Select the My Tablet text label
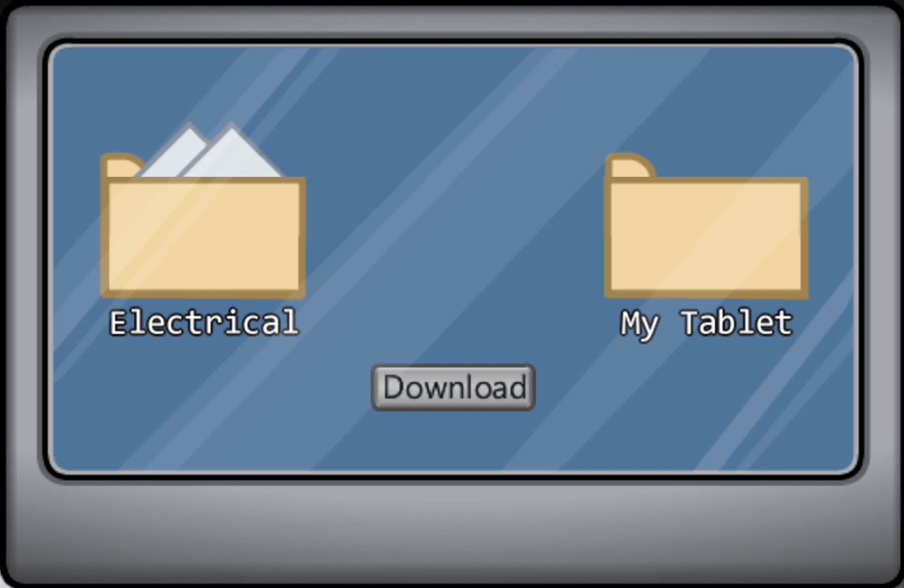 coord(706,324)
